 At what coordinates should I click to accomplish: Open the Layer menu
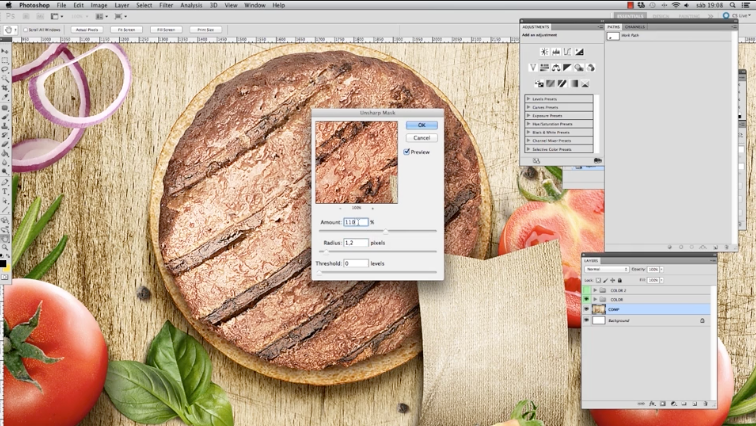coord(122,5)
